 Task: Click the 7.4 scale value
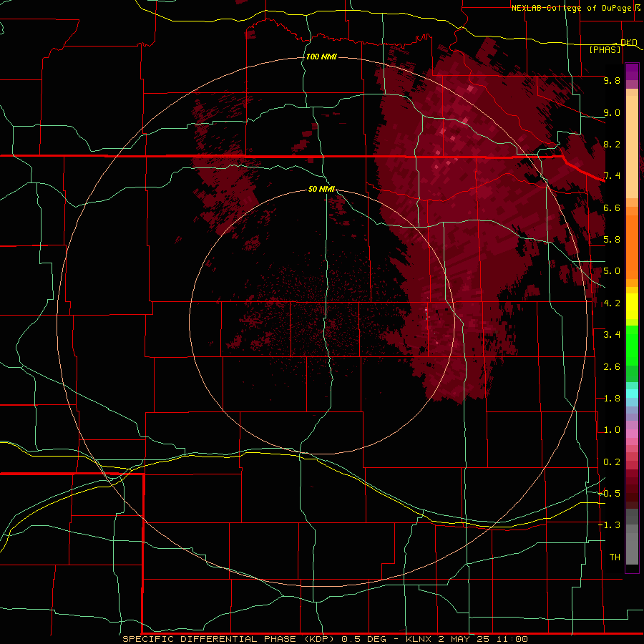tap(612, 176)
